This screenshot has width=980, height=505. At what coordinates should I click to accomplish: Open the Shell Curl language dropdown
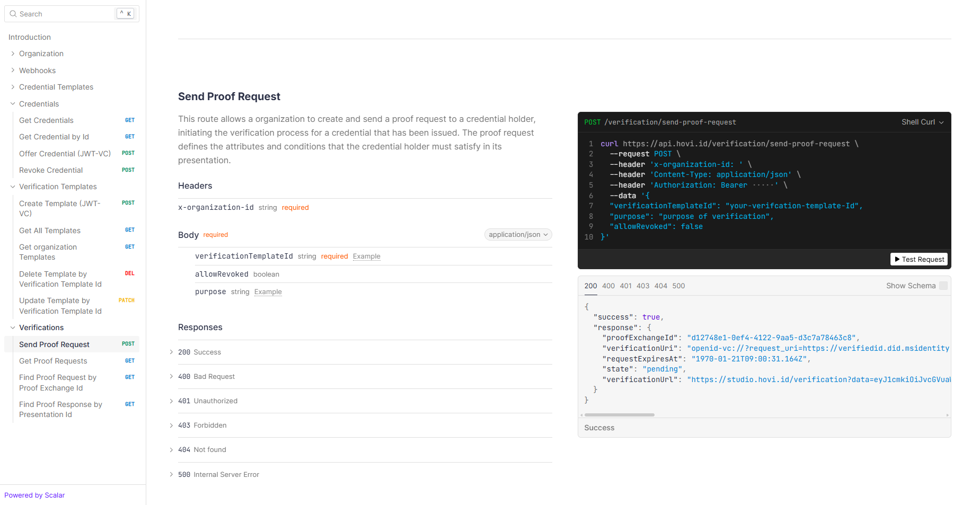(x=922, y=122)
